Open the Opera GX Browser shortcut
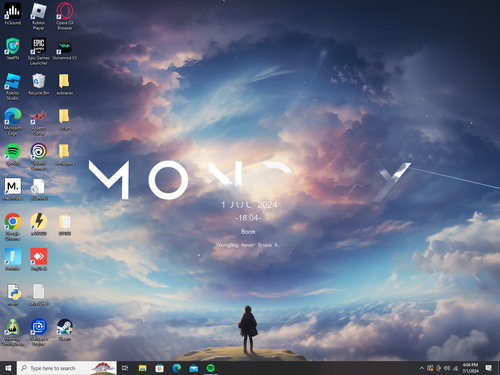The image size is (500, 375). coord(65,16)
